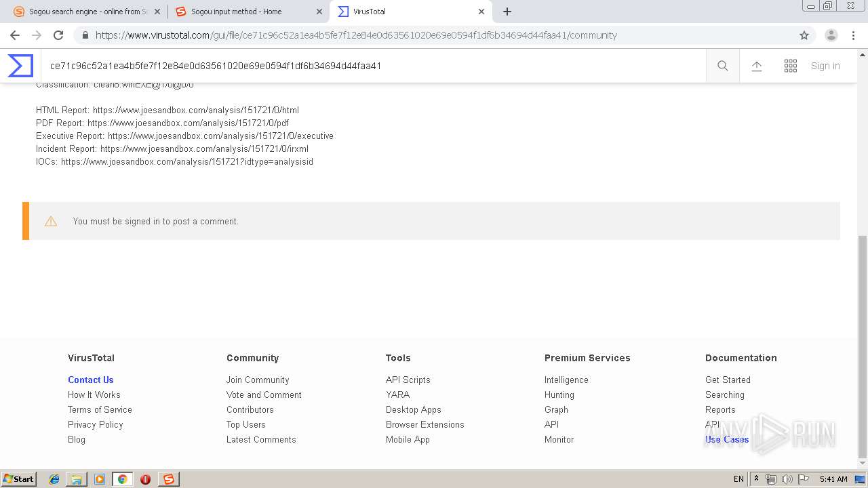Screen dimensions: 868x488
Task: Click the browser forward arrow
Action: tap(37, 35)
